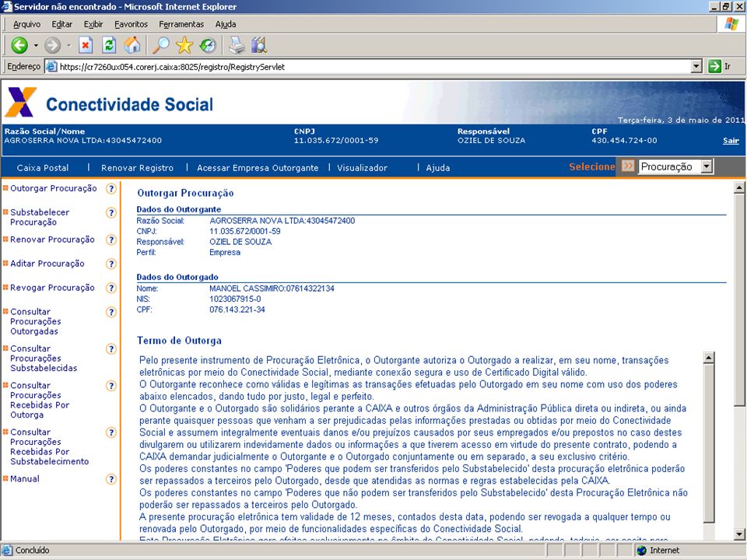Viewport: 747px width, 560px height.
Task: Open the Ferramentas menu
Action: coord(181,24)
